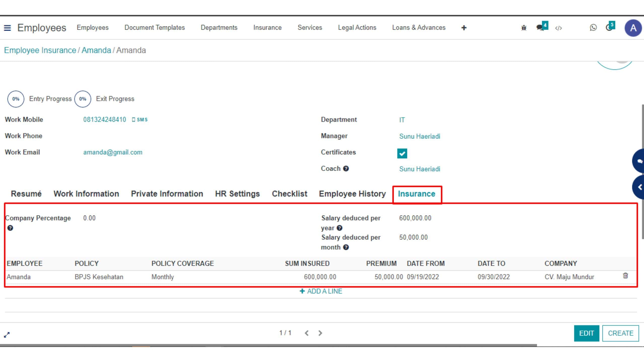Click Exit Progress 0% circle
This screenshot has height=362, width=644.
(x=83, y=99)
